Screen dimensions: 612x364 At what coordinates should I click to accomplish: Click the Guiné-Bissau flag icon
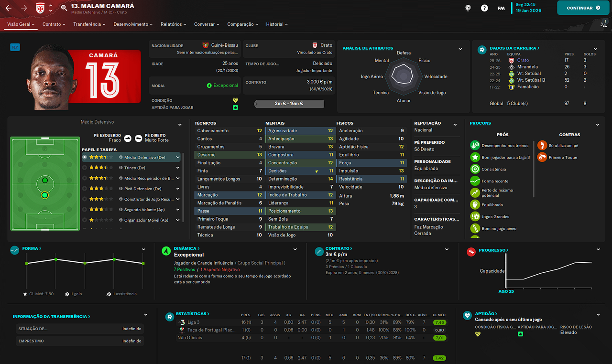click(206, 45)
